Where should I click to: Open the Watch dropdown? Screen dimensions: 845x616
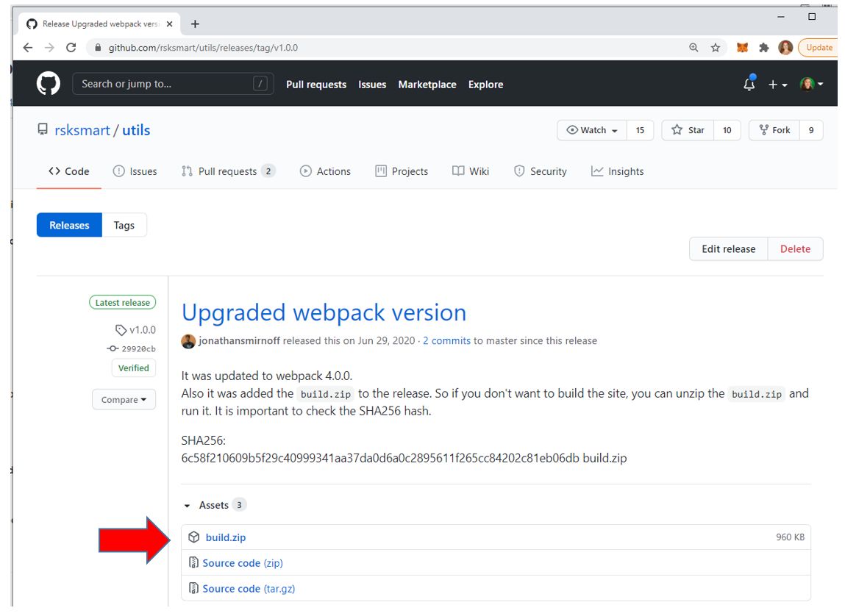coord(592,130)
